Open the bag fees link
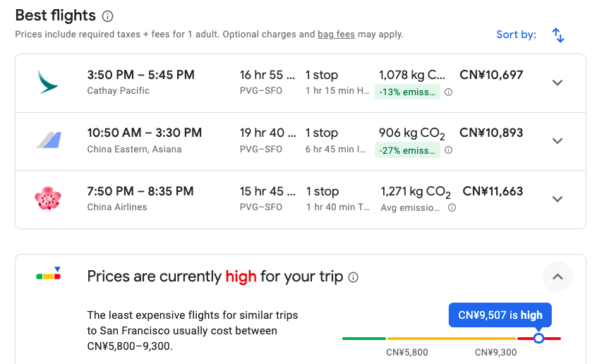Image resolution: width=597 pixels, height=364 pixels. coord(336,35)
